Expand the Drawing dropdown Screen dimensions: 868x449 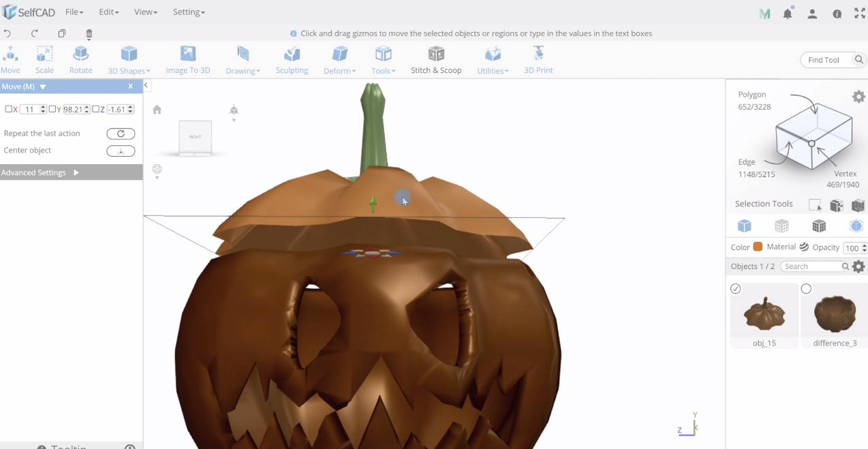(x=243, y=59)
